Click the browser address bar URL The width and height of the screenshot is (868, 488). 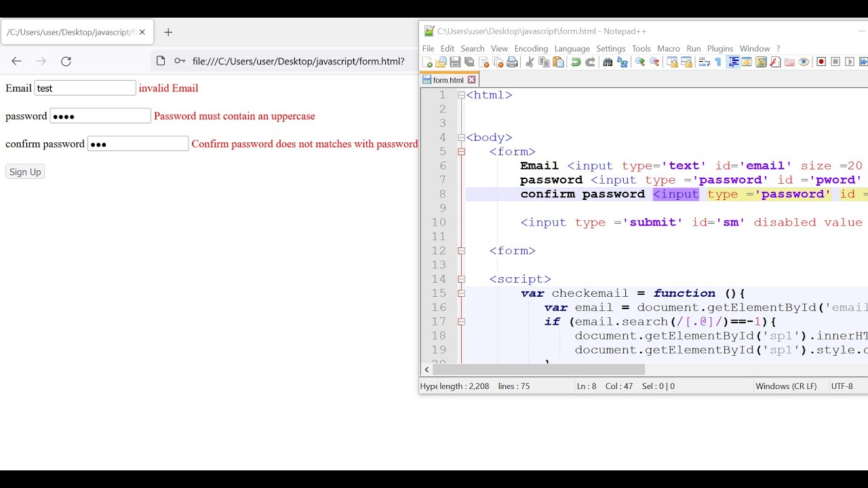pos(298,61)
